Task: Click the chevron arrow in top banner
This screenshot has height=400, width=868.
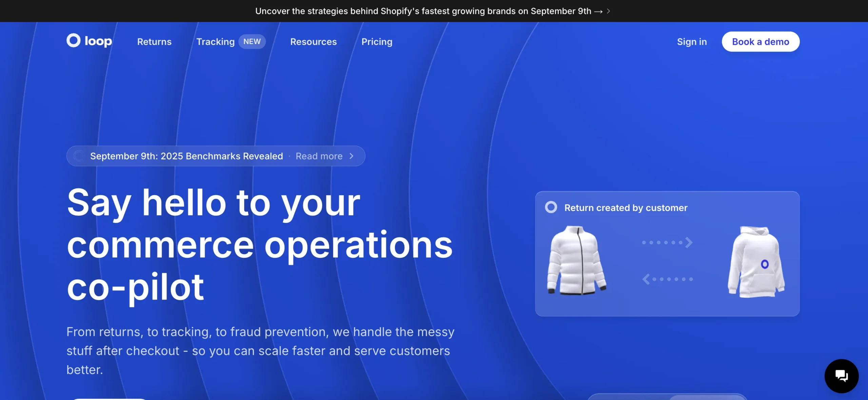Action: (x=608, y=11)
